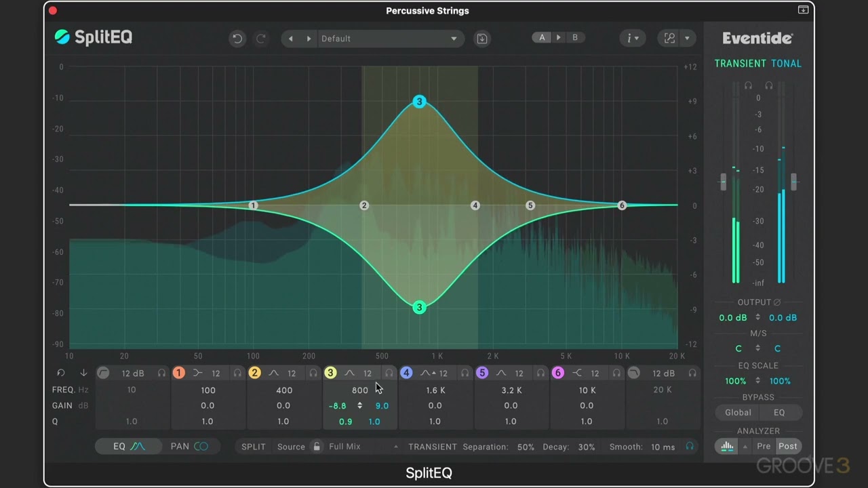868x488 pixels.
Task: Click the output phase invert icon
Action: pos(778,302)
